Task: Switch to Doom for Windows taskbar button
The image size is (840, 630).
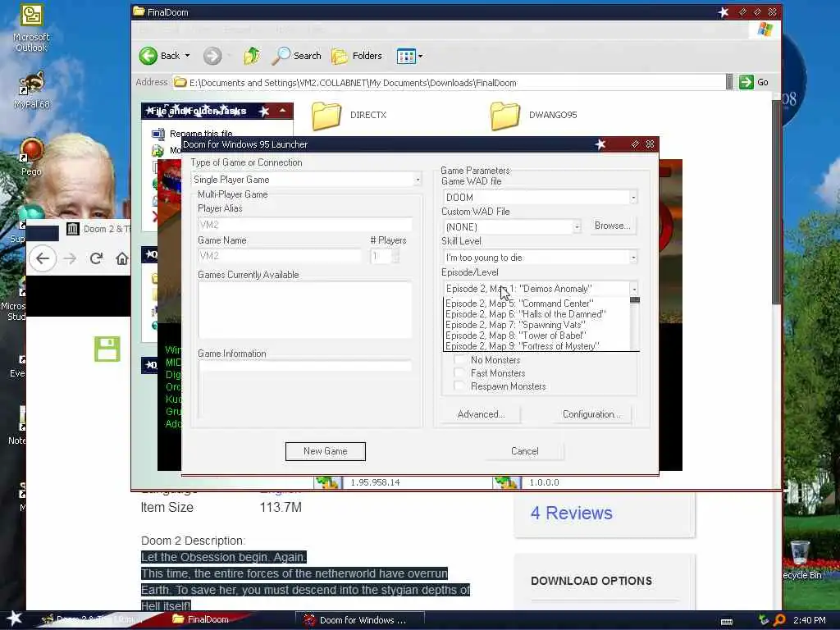Action: click(x=359, y=620)
